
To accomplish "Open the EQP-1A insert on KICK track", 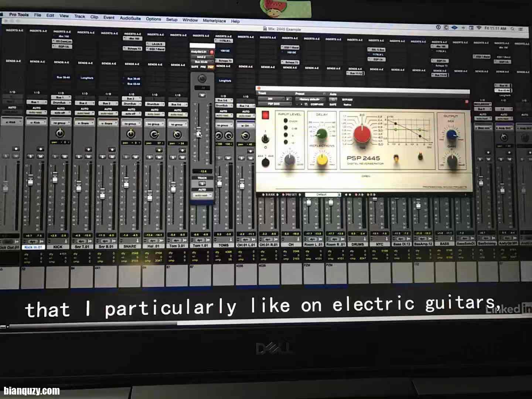I will [x=62, y=47].
